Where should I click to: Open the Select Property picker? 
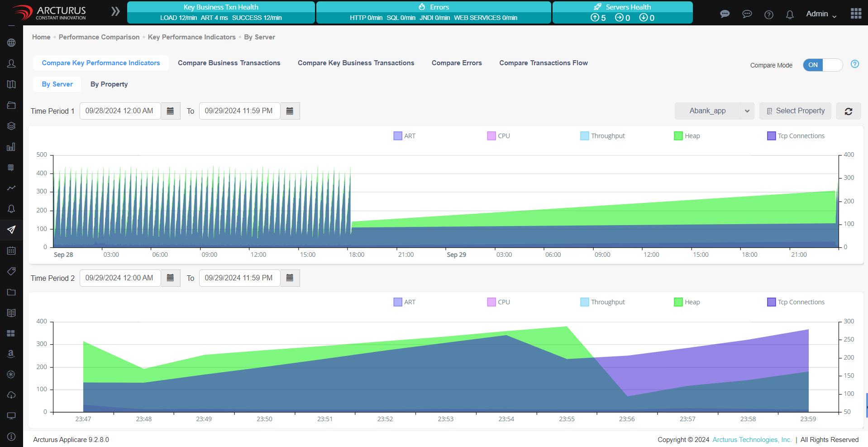tap(795, 111)
